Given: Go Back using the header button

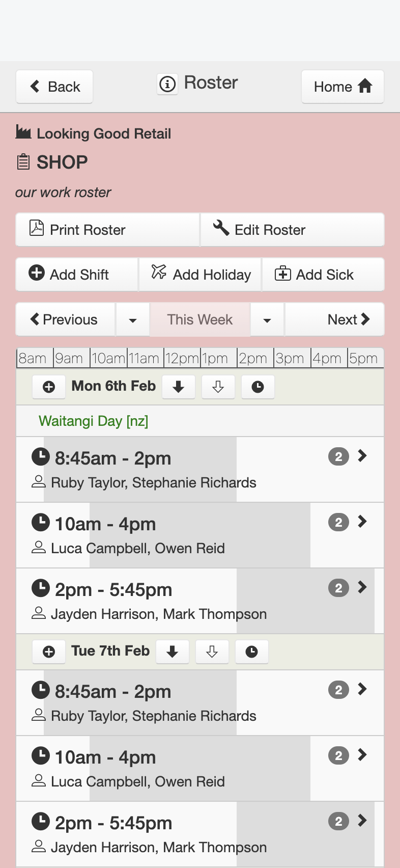Looking at the screenshot, I should click(x=54, y=87).
